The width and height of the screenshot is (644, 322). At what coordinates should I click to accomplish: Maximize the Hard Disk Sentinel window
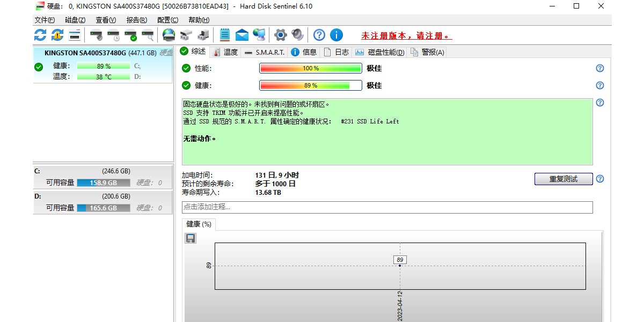(x=576, y=6)
